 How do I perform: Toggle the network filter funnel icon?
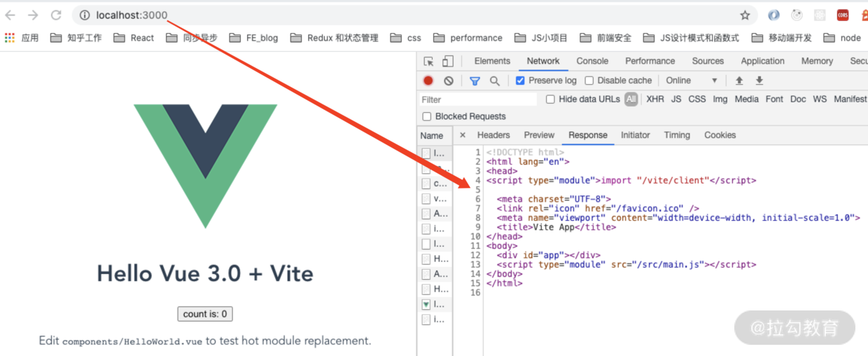pyautogui.click(x=475, y=81)
